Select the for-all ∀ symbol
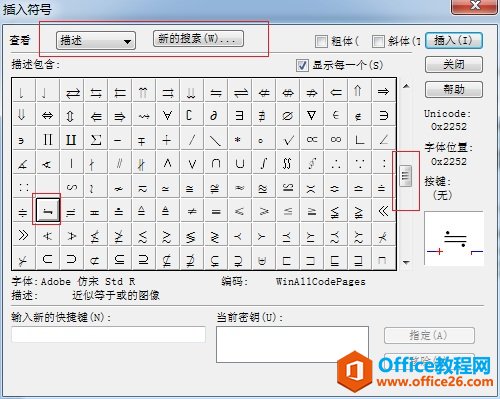Image resolution: width=500 pixels, height=399 pixels. click(x=168, y=115)
